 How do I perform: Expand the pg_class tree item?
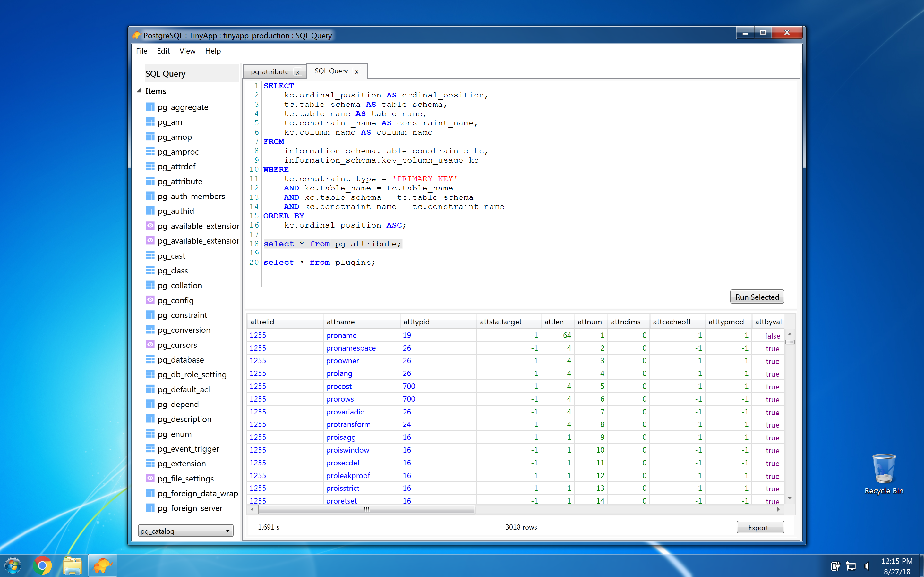(x=172, y=270)
